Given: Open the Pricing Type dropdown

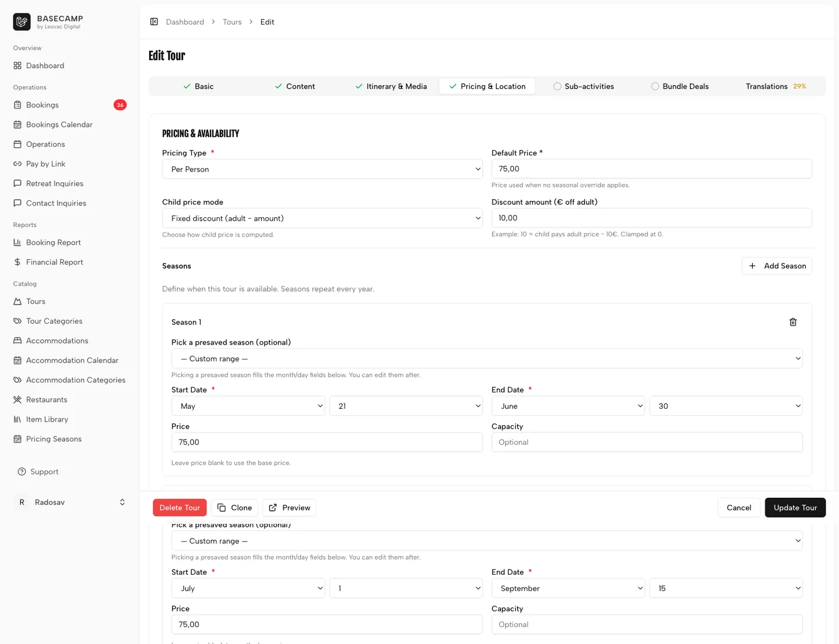Looking at the screenshot, I should coord(323,169).
